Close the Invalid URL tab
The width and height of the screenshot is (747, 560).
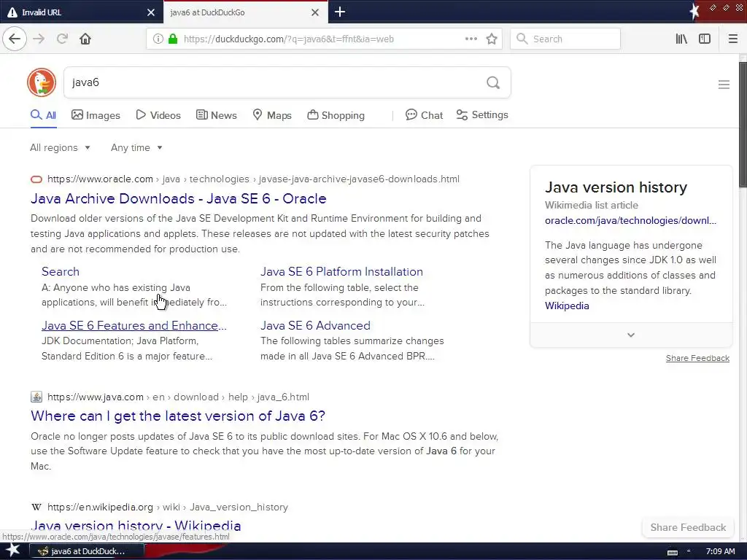(151, 12)
